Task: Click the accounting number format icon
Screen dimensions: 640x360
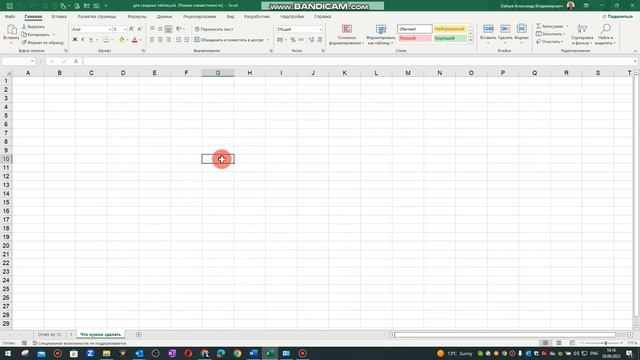Action: point(280,40)
